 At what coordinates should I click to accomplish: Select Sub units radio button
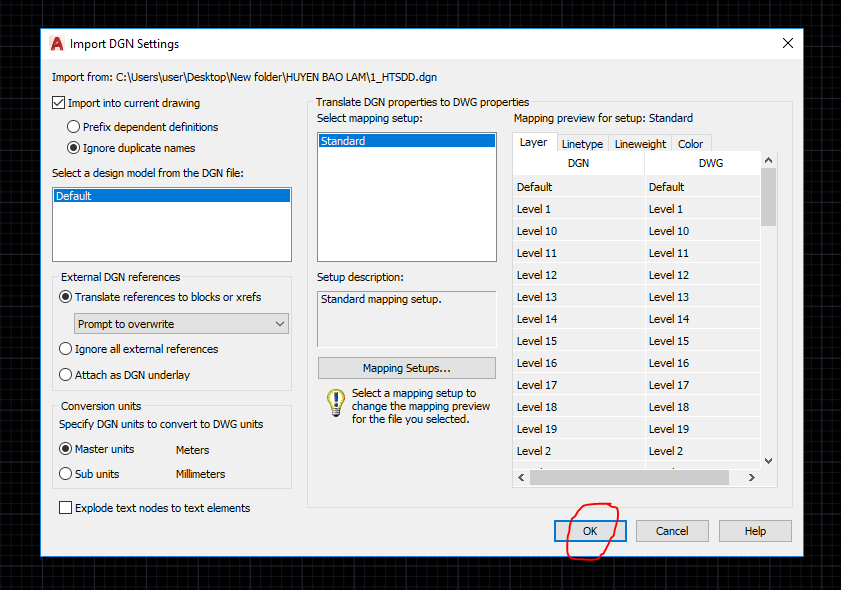(x=66, y=474)
